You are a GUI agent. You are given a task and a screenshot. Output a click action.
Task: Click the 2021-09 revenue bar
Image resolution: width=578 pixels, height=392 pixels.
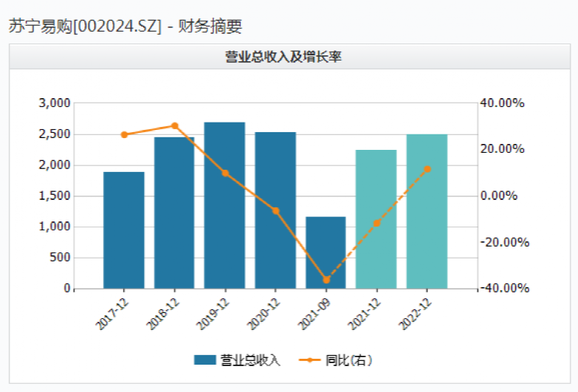(x=326, y=252)
